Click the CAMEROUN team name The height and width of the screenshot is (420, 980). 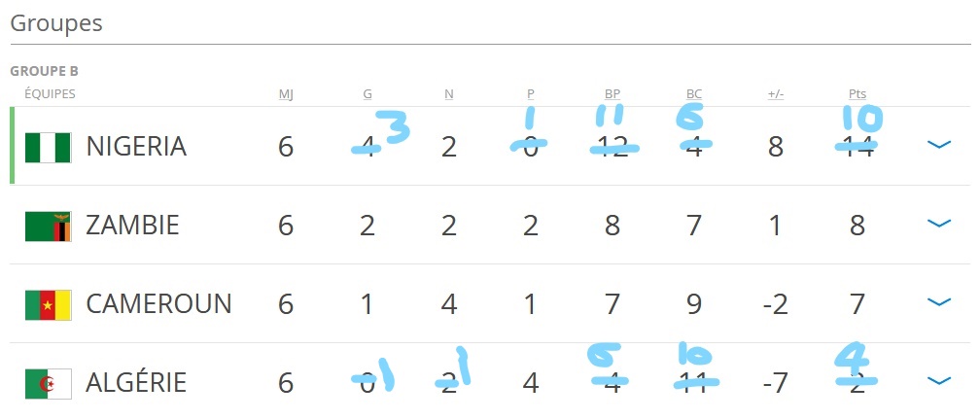click(158, 304)
